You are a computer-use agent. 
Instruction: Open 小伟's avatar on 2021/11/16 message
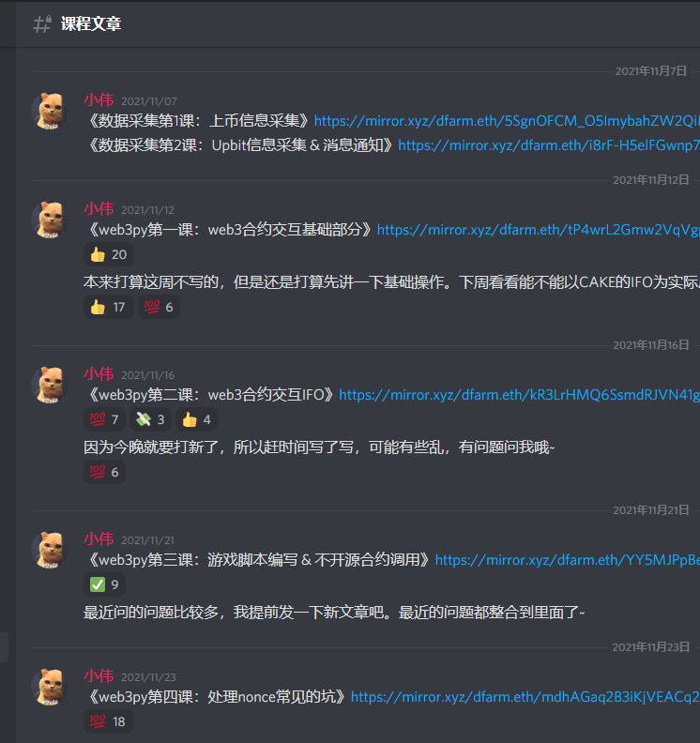(x=51, y=385)
